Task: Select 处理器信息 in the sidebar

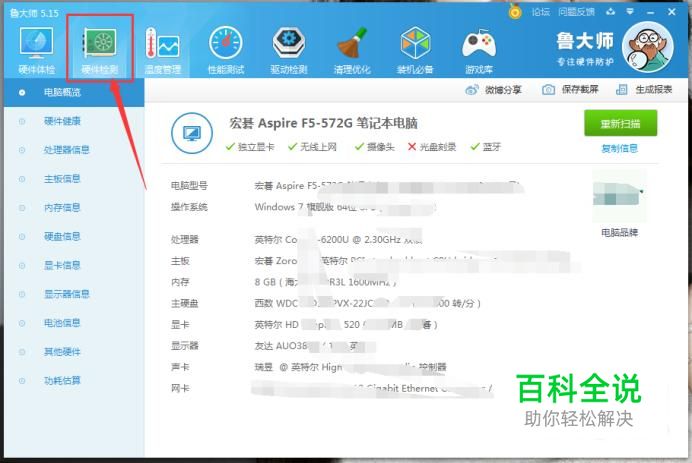Action: tap(74, 150)
